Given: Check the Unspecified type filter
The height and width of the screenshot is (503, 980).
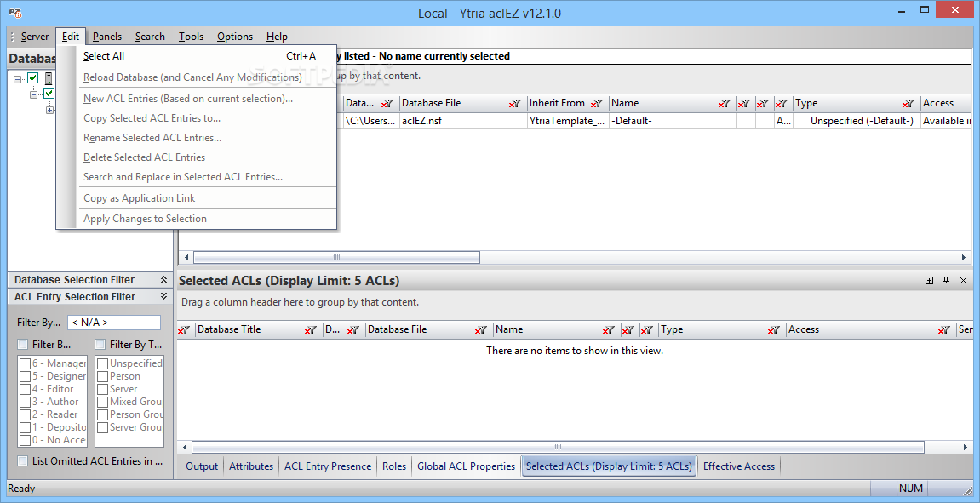Looking at the screenshot, I should (102, 363).
